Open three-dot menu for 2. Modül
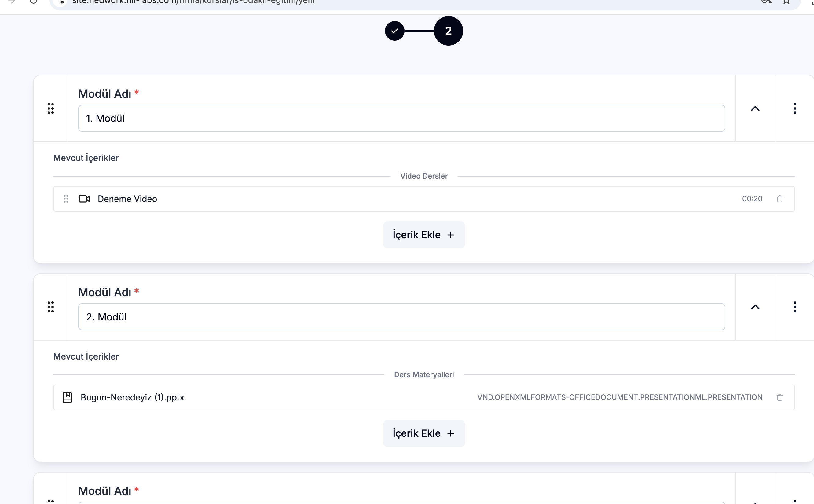814x504 pixels. (x=795, y=307)
